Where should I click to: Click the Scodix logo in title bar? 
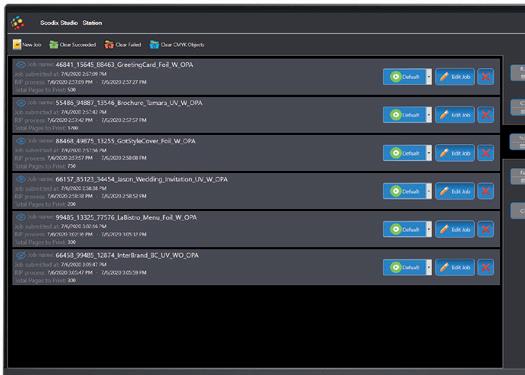point(17,23)
